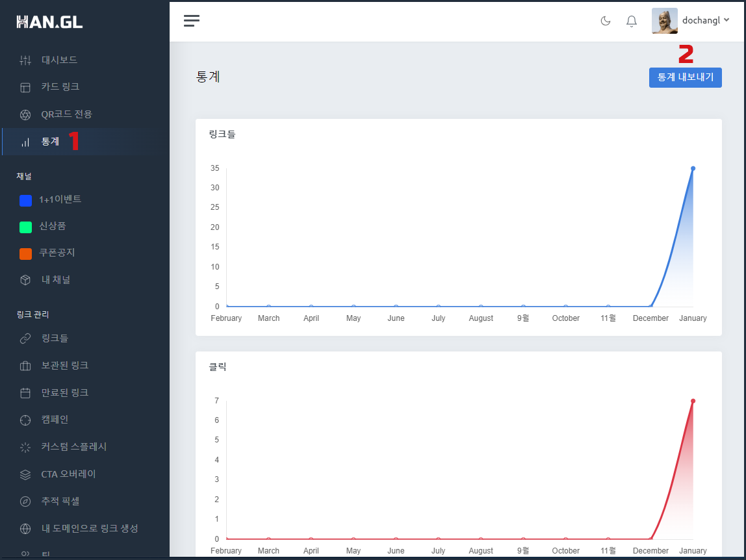746x560 pixels.
Task: Click the orange 쿠폰공지 channel swatch
Action: tap(26, 253)
